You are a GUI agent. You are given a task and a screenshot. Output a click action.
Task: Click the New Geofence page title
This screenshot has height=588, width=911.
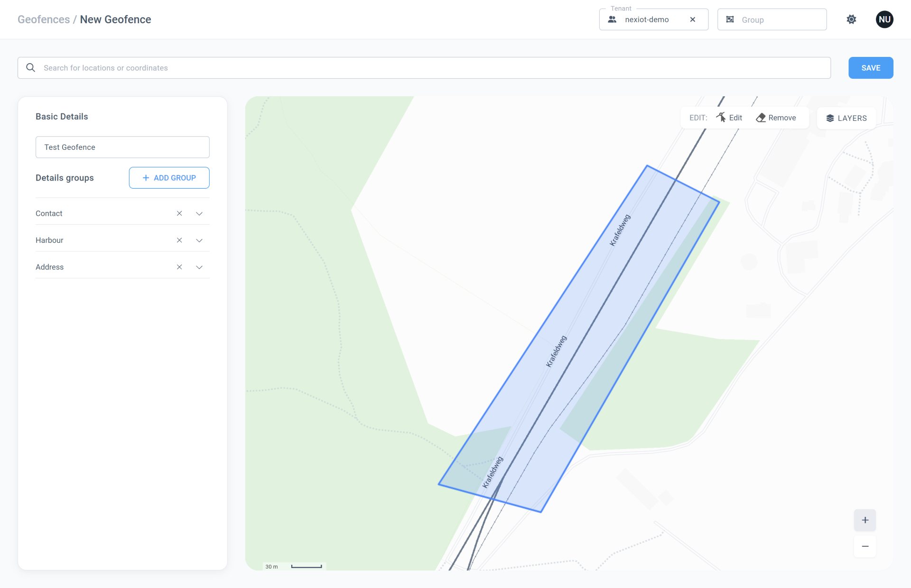115,19
